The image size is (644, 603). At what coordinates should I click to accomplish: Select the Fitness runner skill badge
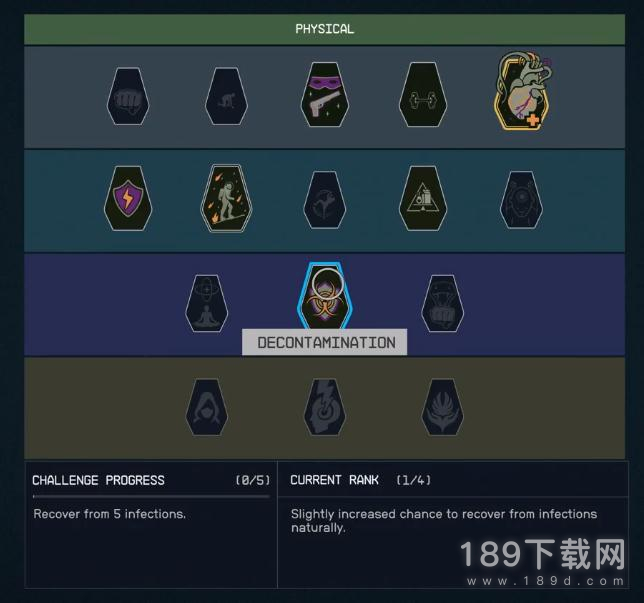[x=226, y=97]
